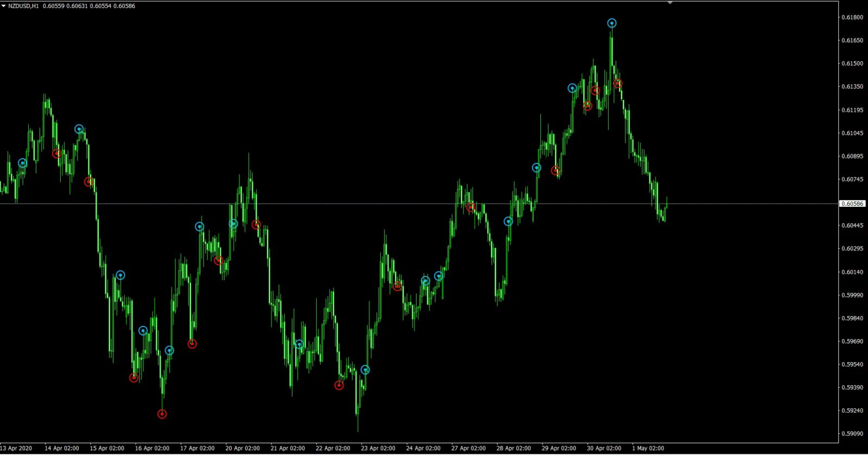Click the 0.60295 price scale label
This screenshot has width=868, height=455.
tap(852, 249)
